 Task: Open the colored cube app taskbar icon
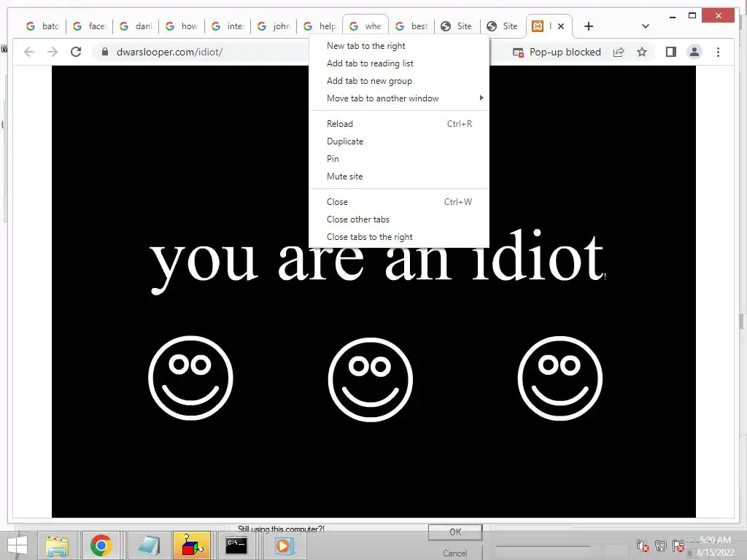(x=192, y=545)
